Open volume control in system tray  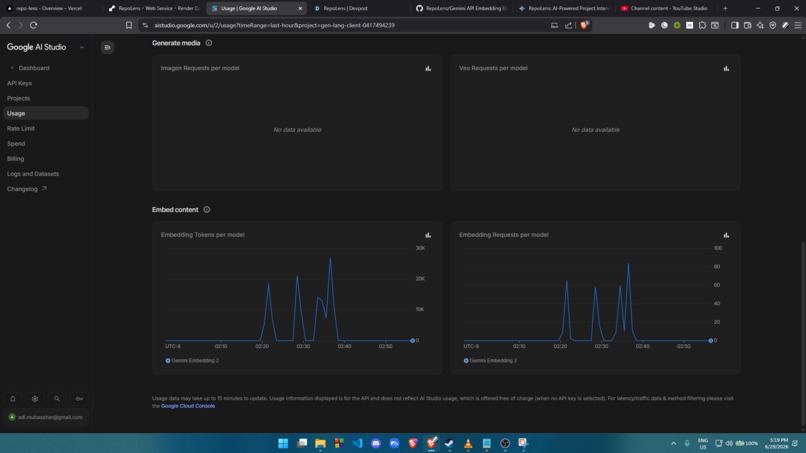[x=729, y=443]
